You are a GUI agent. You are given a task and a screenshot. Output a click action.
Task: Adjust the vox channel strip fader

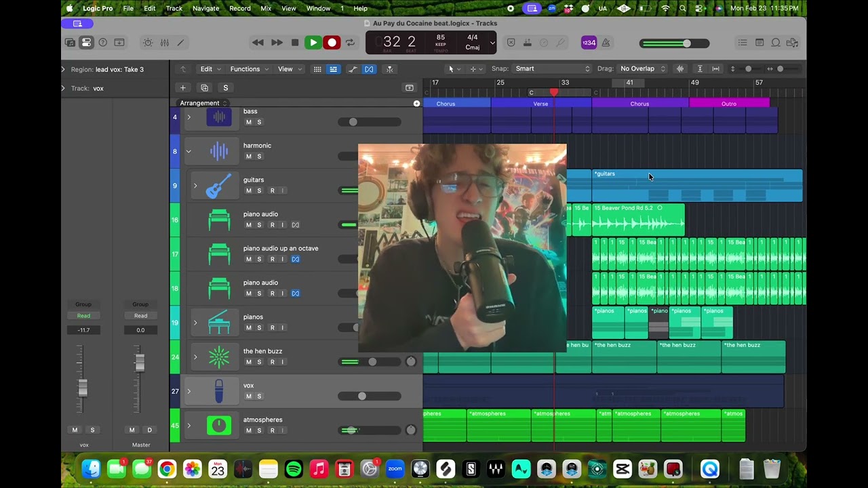point(83,388)
